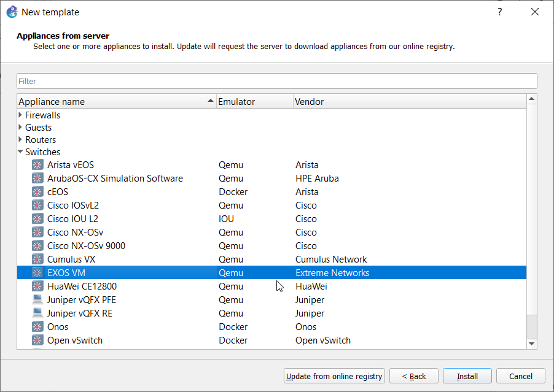Click the Onos appliance icon
Image resolution: width=554 pixels, height=392 pixels.
pyautogui.click(x=37, y=327)
